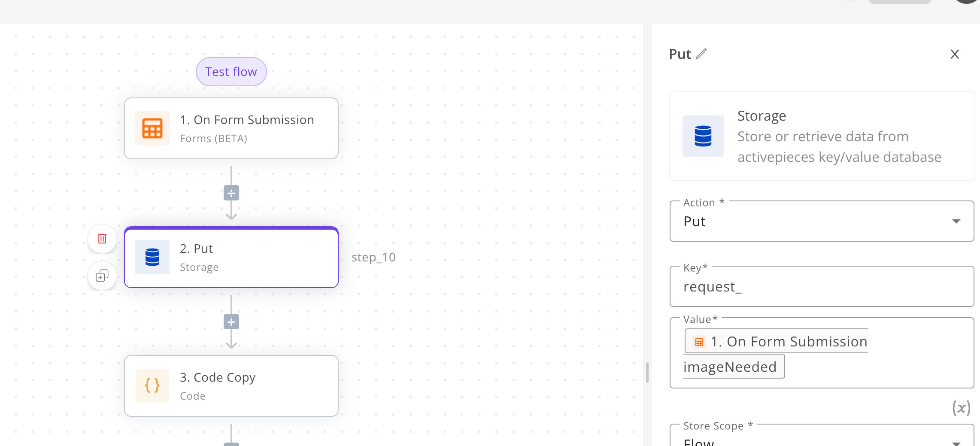Open the Action dropdown

click(x=821, y=221)
